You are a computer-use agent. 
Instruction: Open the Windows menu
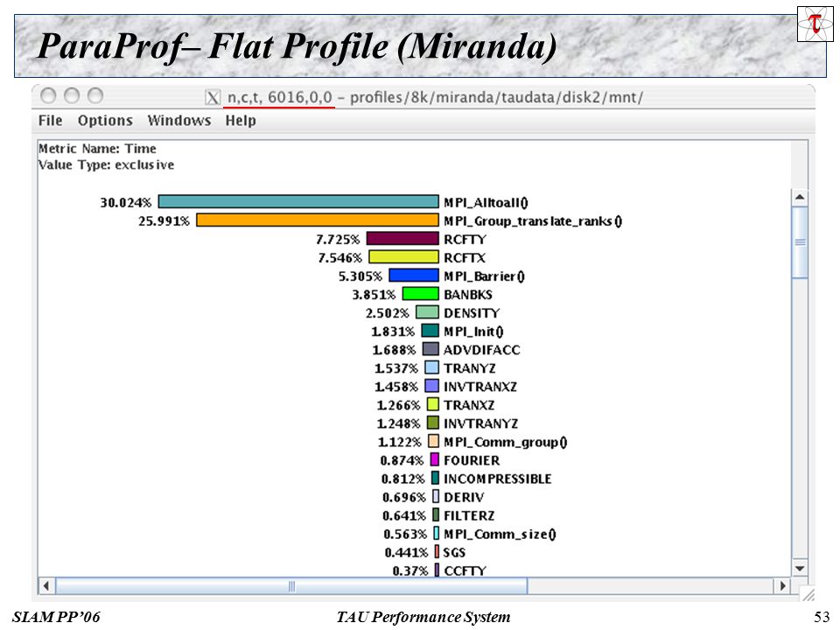point(179,121)
